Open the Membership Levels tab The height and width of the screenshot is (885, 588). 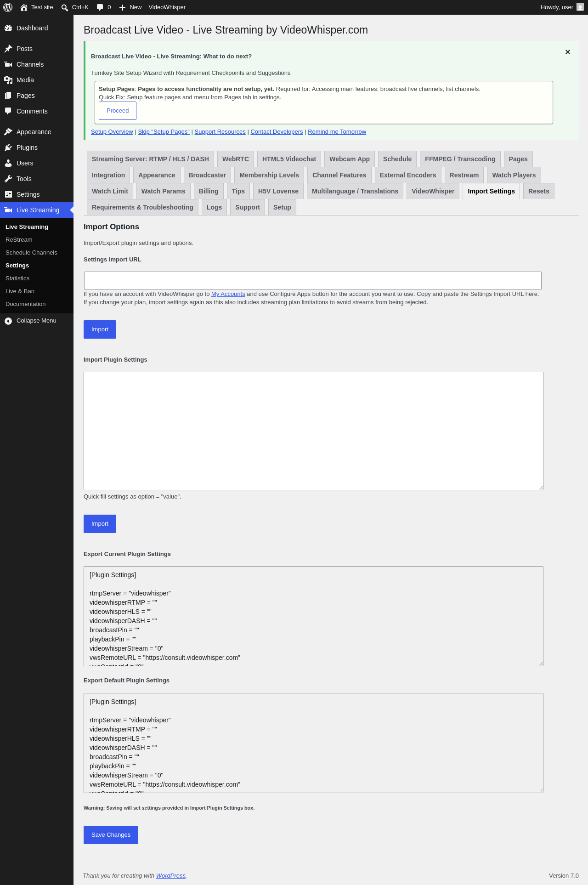pyautogui.click(x=269, y=175)
